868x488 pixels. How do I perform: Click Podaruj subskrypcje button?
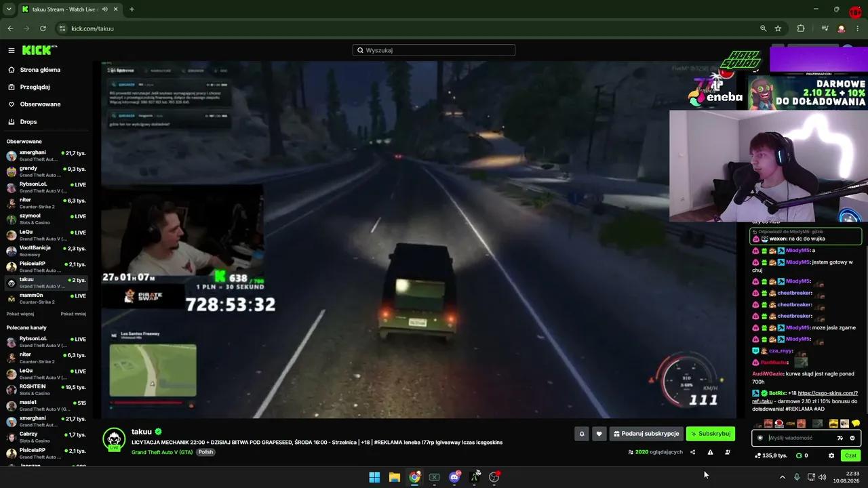646,434
